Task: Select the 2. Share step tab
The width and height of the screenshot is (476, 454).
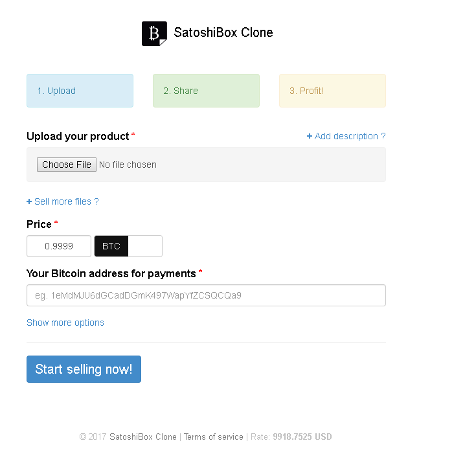Action: [206, 91]
